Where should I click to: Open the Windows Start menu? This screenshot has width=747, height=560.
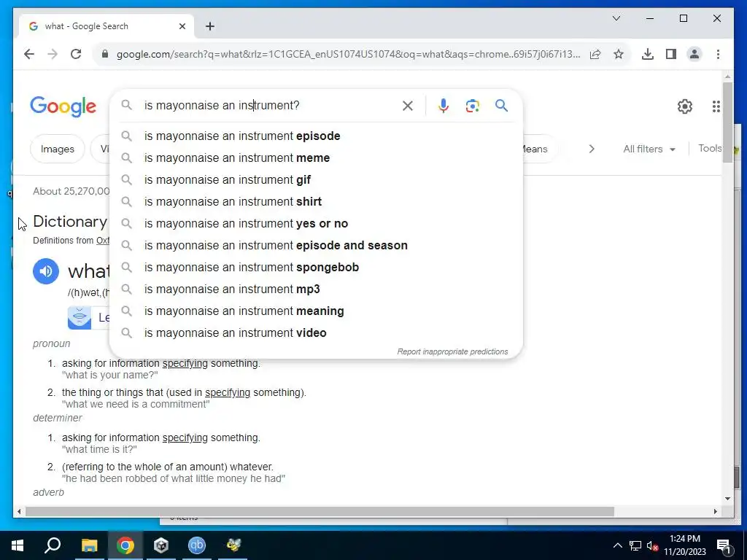click(x=18, y=545)
